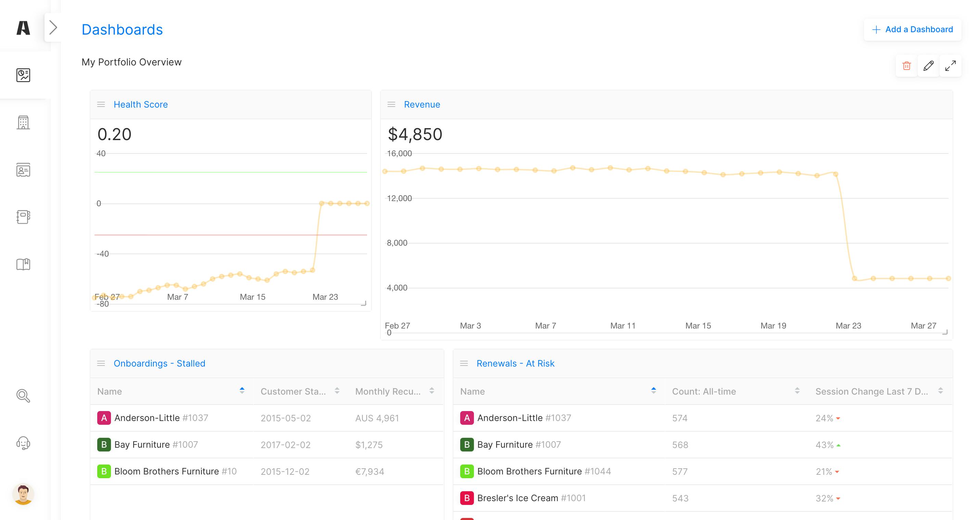Open Bresler's Ice Cream #1001 row
980x520 pixels.
point(531,497)
